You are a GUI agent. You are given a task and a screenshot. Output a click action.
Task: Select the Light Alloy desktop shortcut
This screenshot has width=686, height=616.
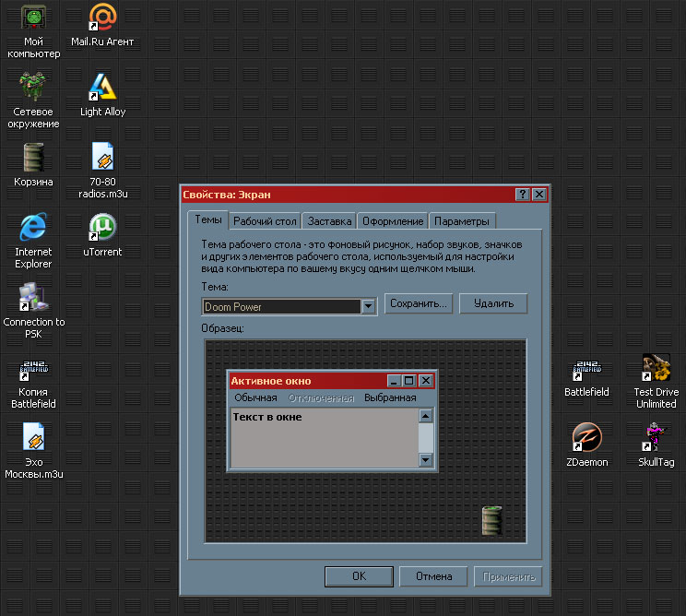pos(102,88)
